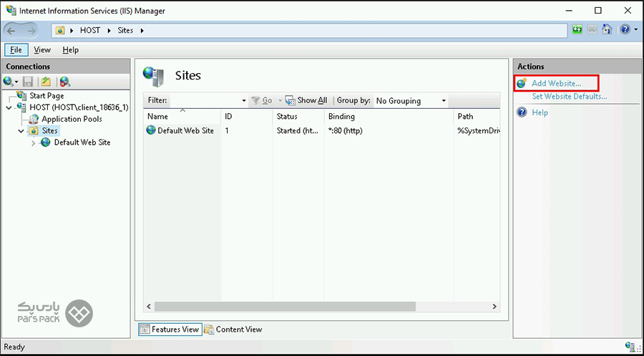Open the Filter field dropdown arrow
Image resolution: width=644 pixels, height=356 pixels.
[x=243, y=101]
